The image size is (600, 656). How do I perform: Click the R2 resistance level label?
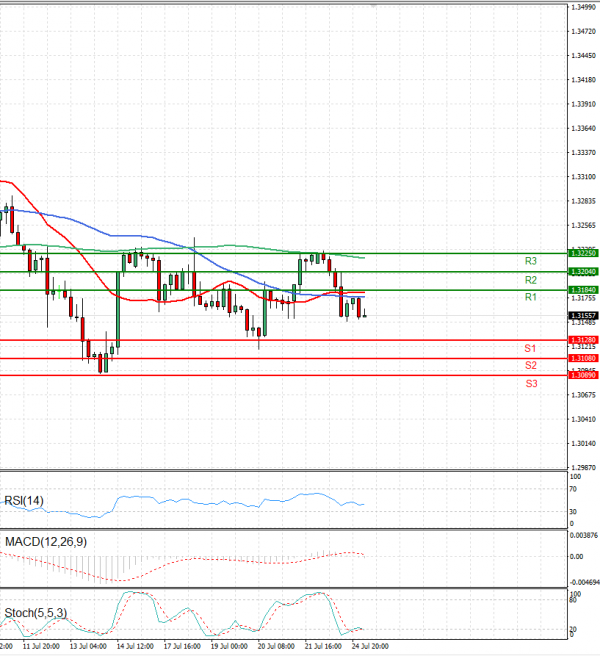[x=531, y=280]
